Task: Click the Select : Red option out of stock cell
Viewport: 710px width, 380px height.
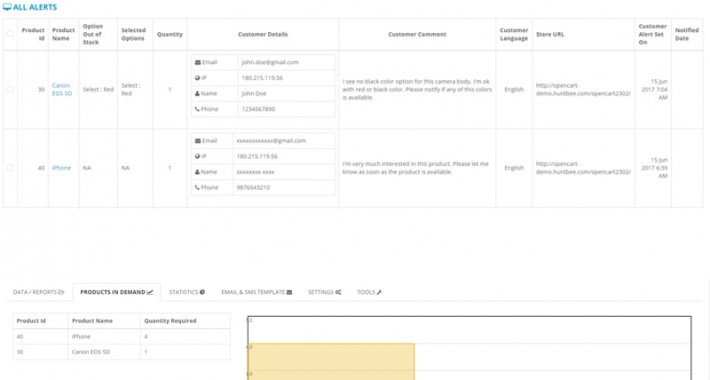Action: tap(98, 90)
